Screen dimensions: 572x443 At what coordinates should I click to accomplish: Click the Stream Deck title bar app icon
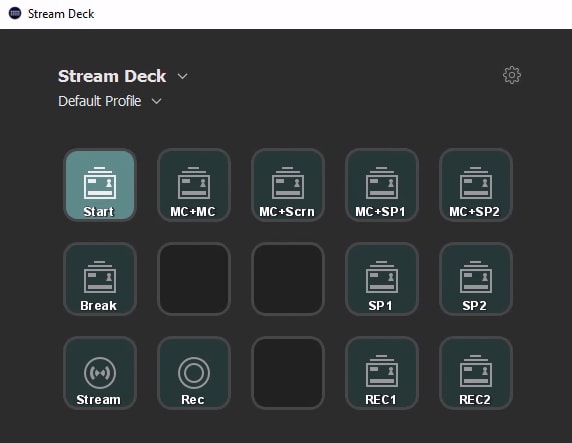[x=15, y=14]
